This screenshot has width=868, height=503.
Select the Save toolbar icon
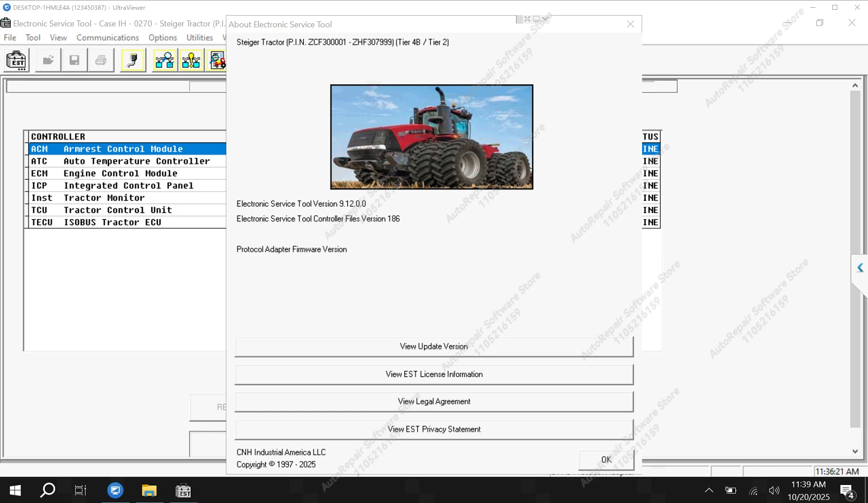pos(74,59)
